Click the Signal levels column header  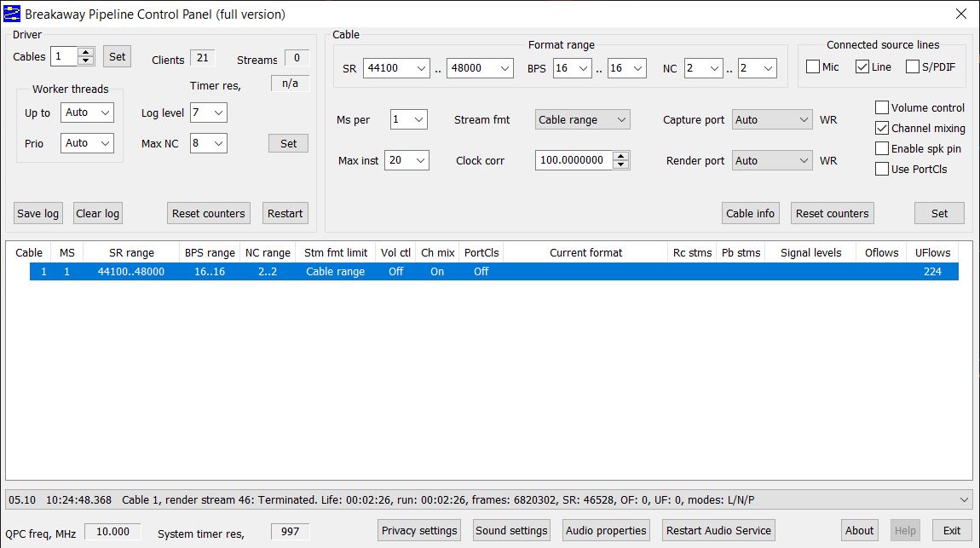(810, 252)
